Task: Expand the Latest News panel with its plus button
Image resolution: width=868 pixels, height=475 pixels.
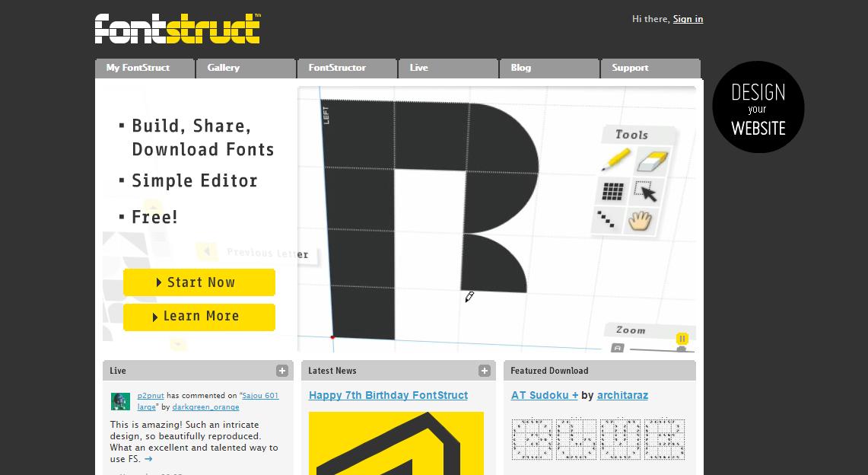Action: click(x=484, y=370)
